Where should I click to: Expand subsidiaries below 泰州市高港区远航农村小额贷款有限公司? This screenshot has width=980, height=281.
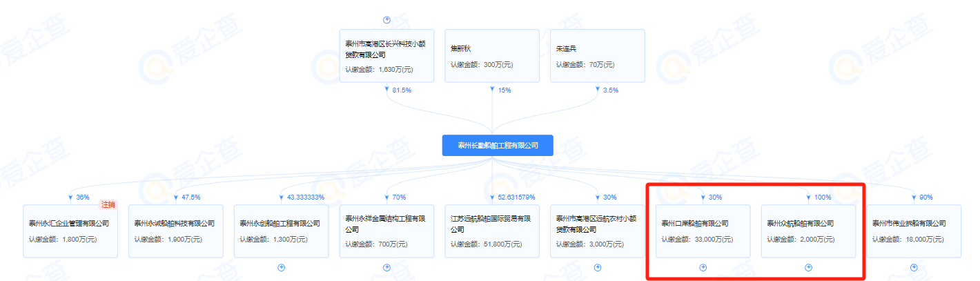[x=598, y=267]
